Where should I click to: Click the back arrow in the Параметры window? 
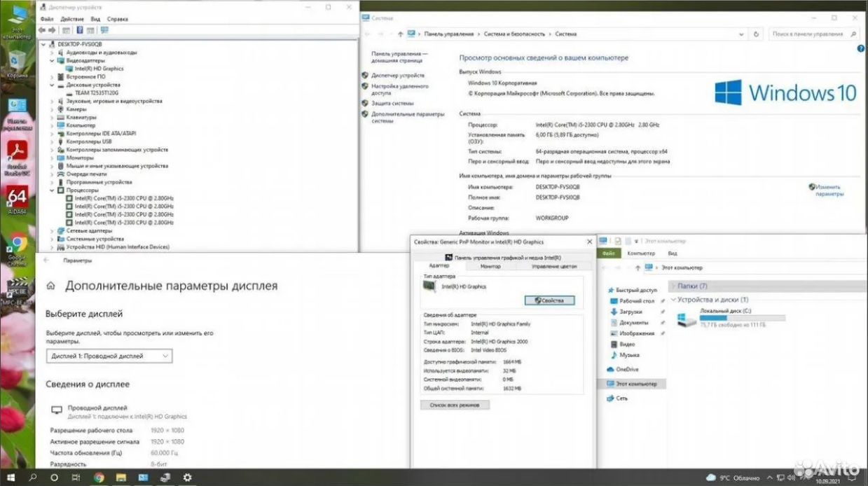48,260
